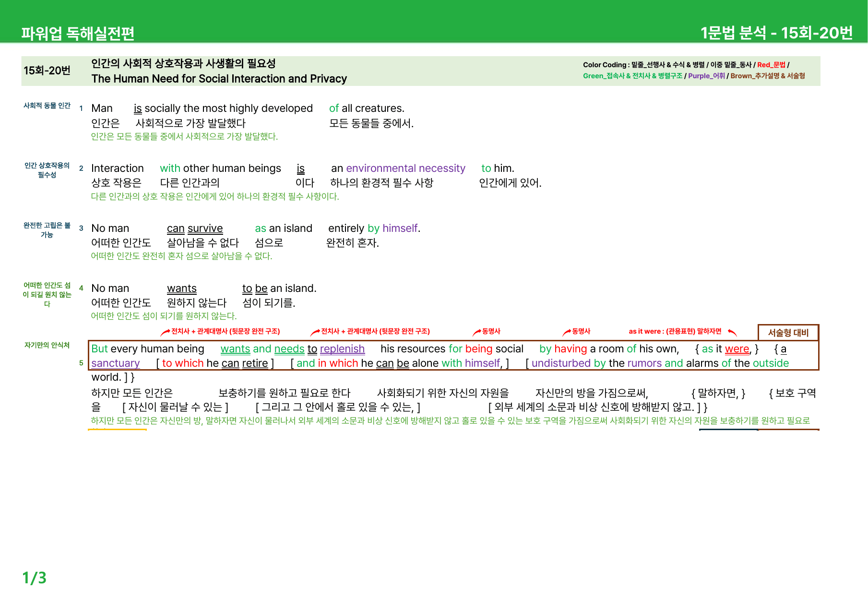Click the Korean phrase '섬이 되기를.'

tap(269, 303)
